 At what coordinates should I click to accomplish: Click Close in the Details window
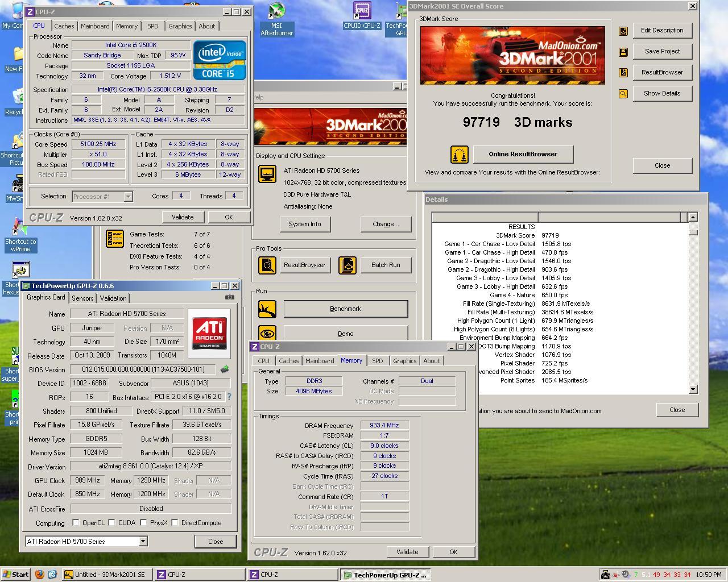point(677,410)
